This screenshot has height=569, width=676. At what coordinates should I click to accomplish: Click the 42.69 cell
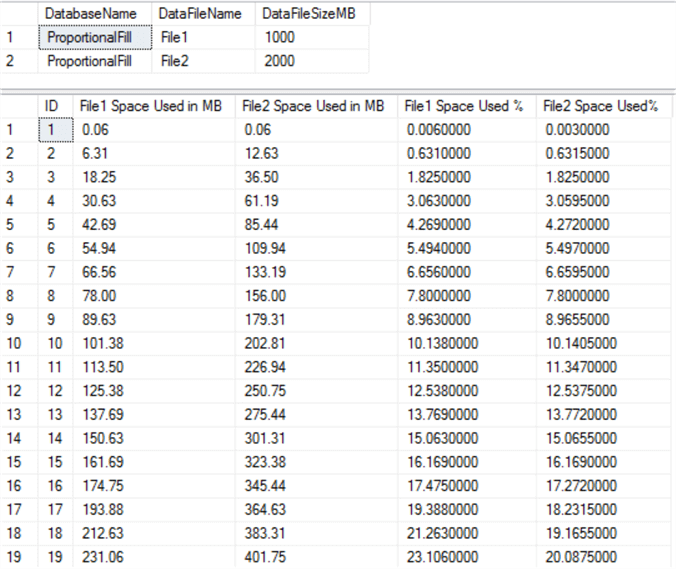[x=154, y=225]
